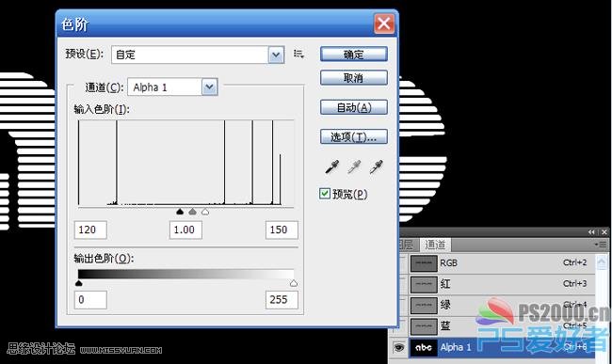Click the output field showing 0
Image resolution: width=612 pixels, height=364 pixels.
[x=90, y=300]
